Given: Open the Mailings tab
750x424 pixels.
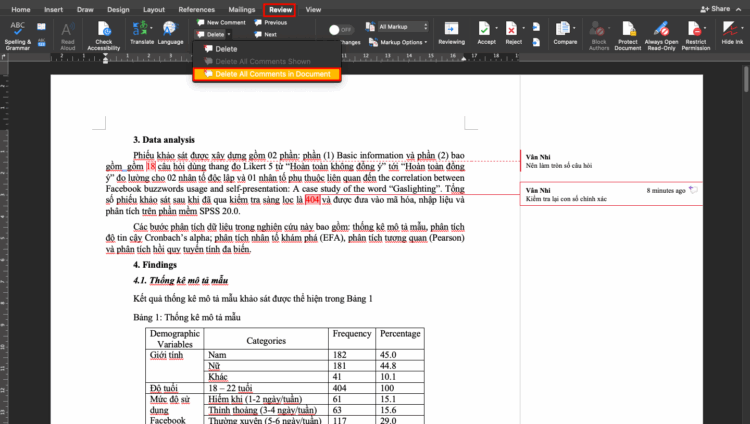Looking at the screenshot, I should [x=241, y=9].
